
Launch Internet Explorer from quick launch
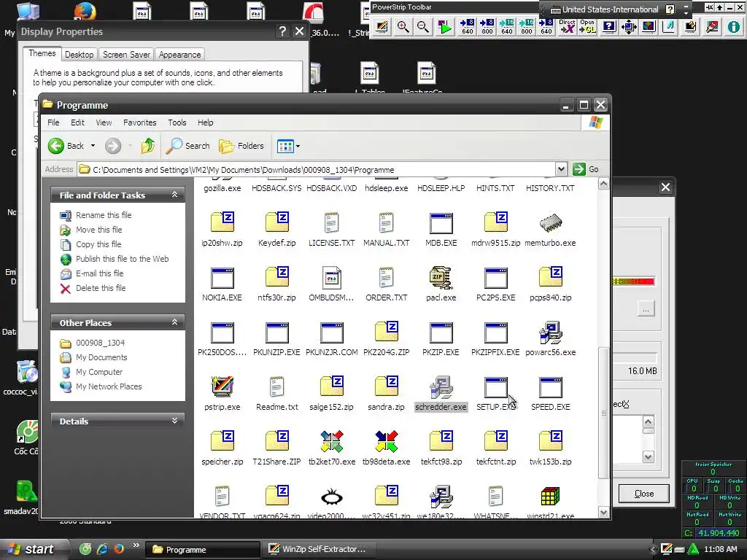(102, 548)
